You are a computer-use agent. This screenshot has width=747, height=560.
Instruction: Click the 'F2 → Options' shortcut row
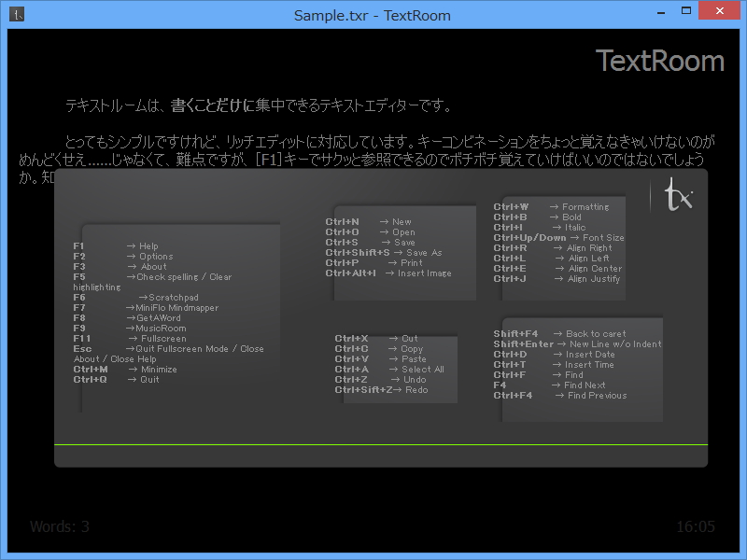pyautogui.click(x=123, y=256)
